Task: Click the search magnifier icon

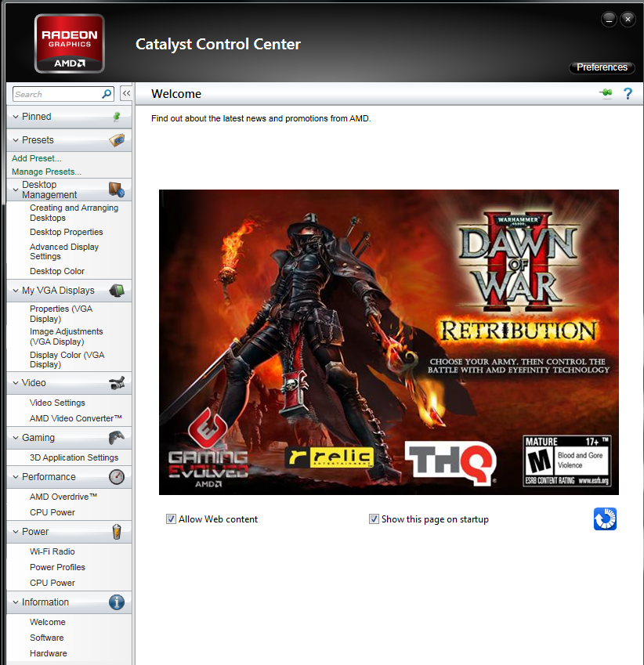Action: click(x=106, y=93)
